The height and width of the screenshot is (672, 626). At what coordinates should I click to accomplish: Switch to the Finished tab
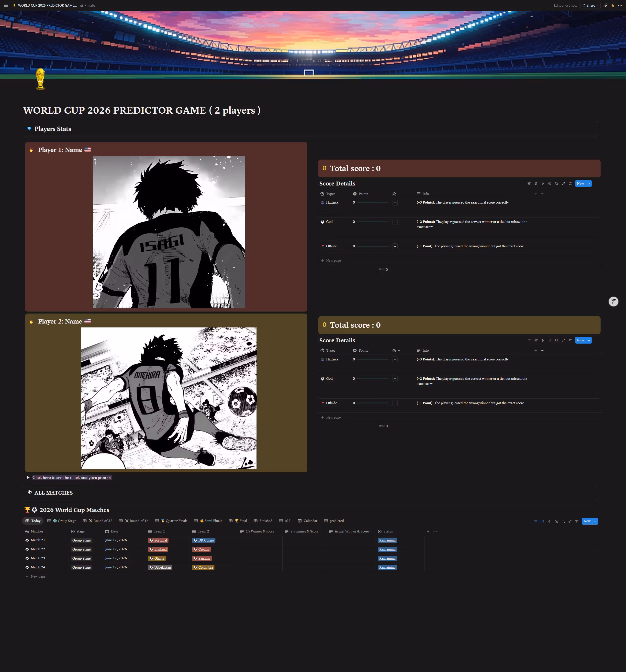[263, 521]
